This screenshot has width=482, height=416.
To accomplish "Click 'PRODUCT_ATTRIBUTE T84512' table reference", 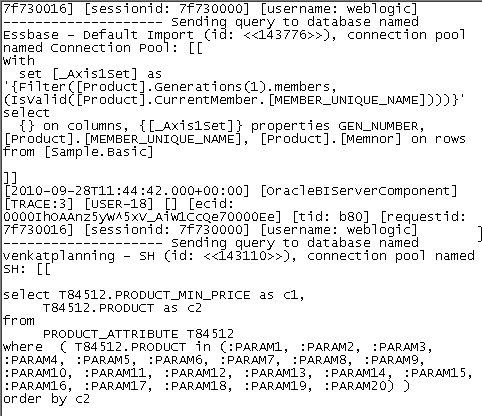I will tap(138, 334).
